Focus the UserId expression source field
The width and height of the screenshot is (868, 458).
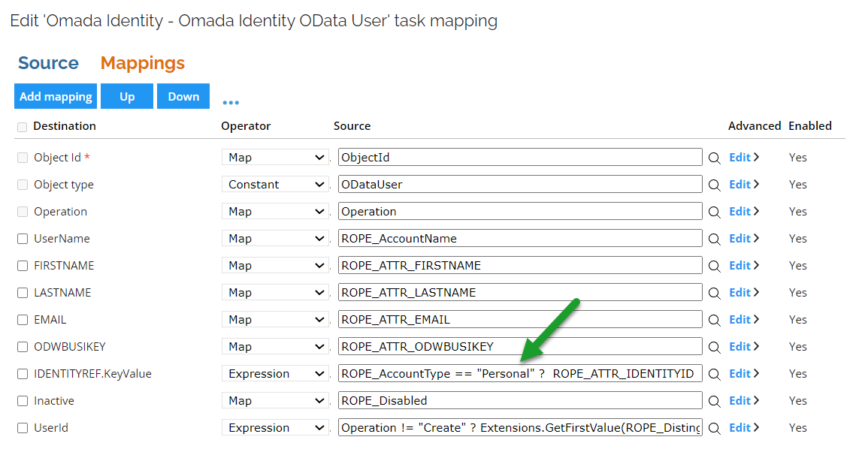(x=520, y=427)
